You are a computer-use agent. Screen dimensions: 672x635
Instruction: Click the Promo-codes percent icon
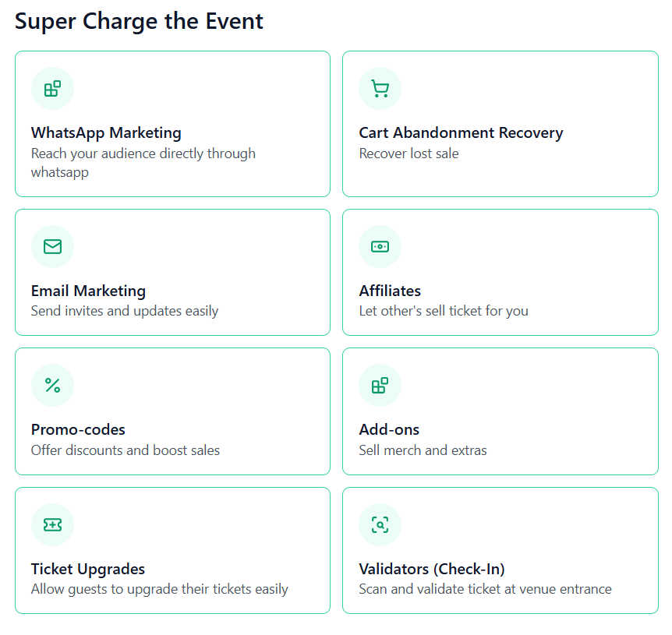53,386
